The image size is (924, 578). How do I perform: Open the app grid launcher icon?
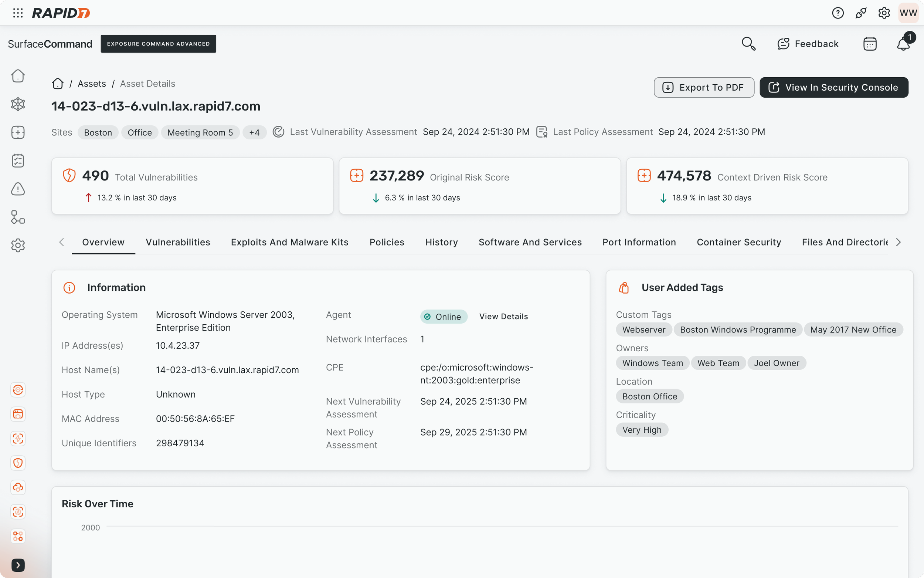18,13
